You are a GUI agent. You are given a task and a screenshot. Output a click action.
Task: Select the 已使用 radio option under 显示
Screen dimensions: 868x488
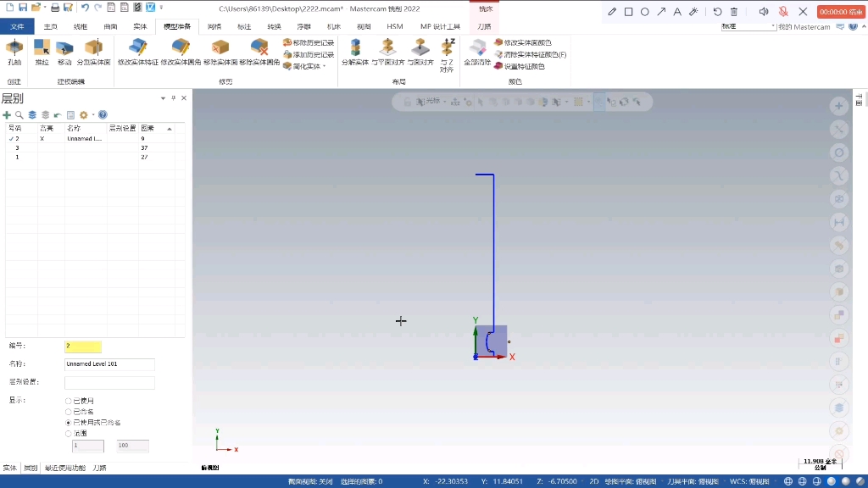69,402
